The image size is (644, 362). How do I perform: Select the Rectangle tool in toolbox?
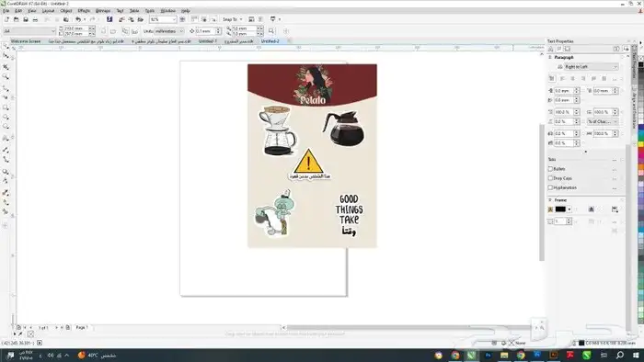6,107
